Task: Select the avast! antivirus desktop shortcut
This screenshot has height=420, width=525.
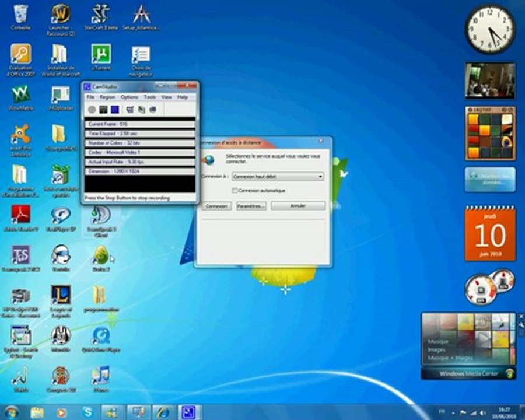Action: [20, 141]
